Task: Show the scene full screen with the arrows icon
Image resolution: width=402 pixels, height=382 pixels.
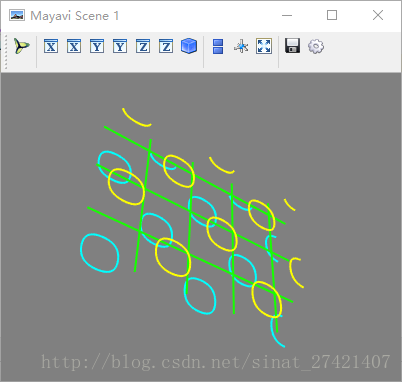Action: coord(264,46)
